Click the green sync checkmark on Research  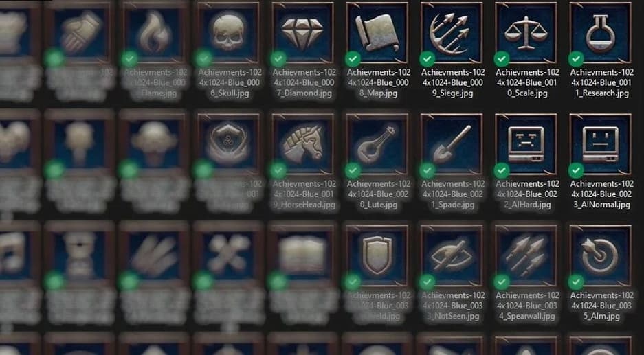coord(576,59)
